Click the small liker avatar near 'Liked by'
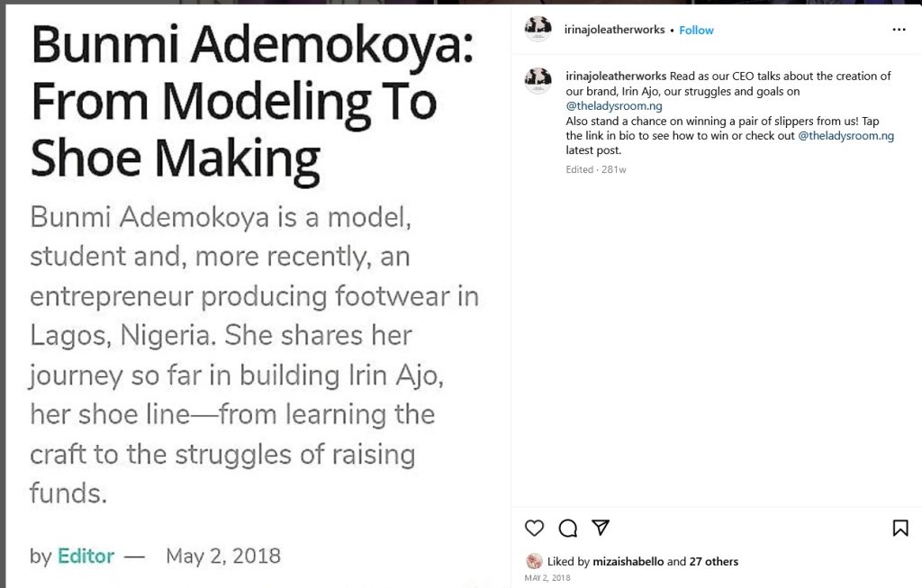 point(534,561)
